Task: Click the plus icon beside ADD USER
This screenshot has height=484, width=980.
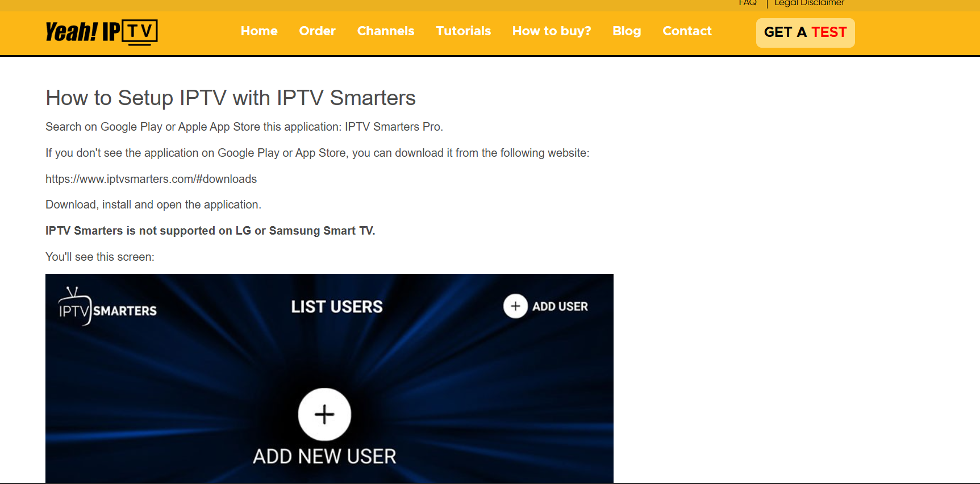Action: (x=515, y=306)
